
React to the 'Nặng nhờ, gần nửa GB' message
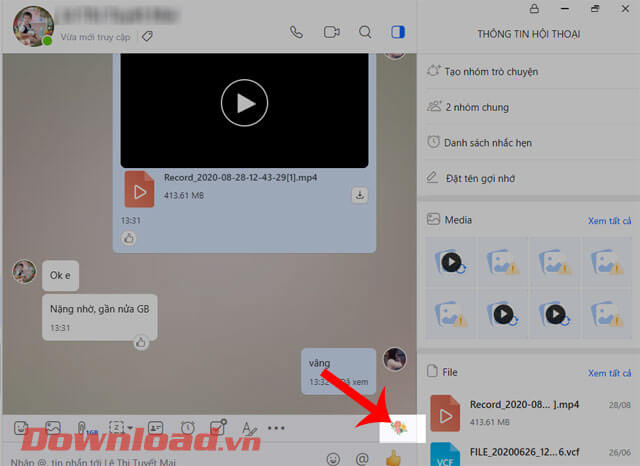coord(141,342)
